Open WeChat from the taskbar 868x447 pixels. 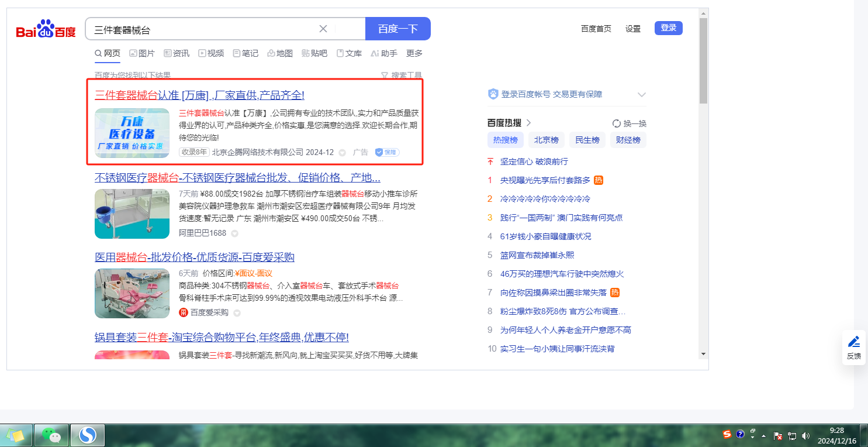click(x=51, y=435)
